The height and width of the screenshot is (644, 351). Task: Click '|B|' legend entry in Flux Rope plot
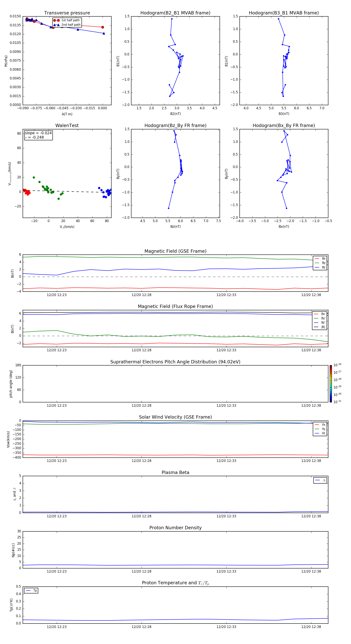coord(320,327)
